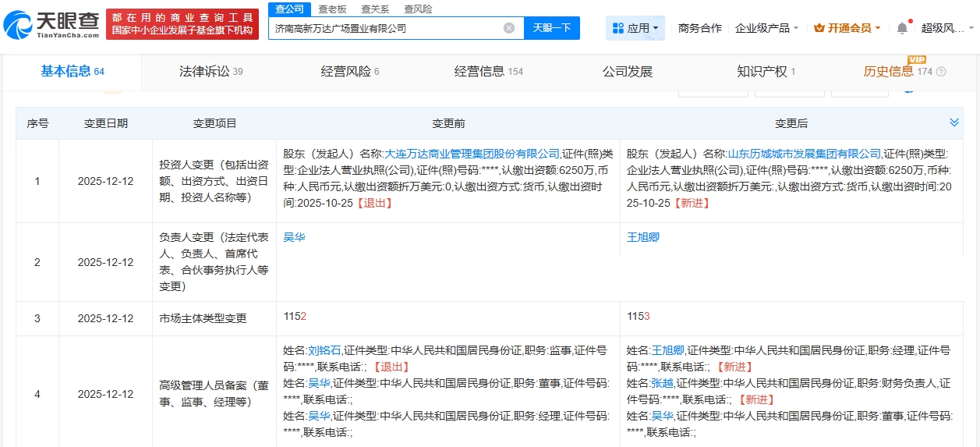Open the 开通会员 dropdown arrow
This screenshot has height=447, width=980.
click(878, 28)
